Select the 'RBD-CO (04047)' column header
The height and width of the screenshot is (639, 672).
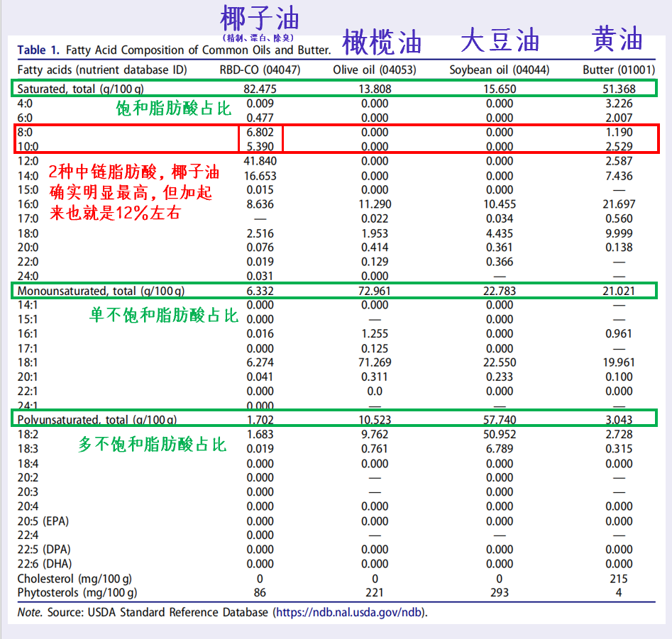260,70
